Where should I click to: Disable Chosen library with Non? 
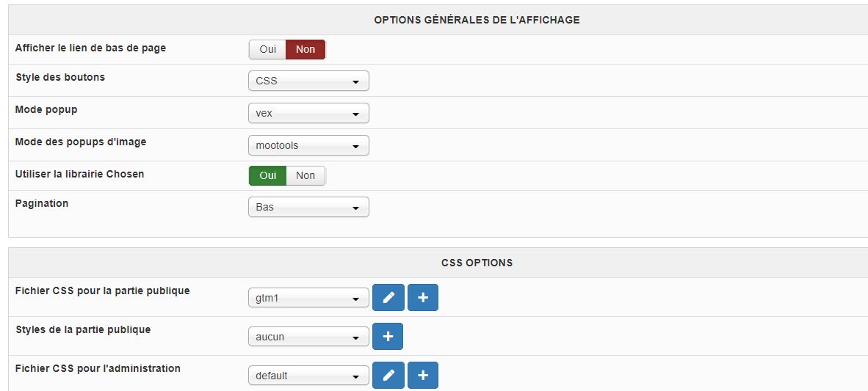[305, 175]
